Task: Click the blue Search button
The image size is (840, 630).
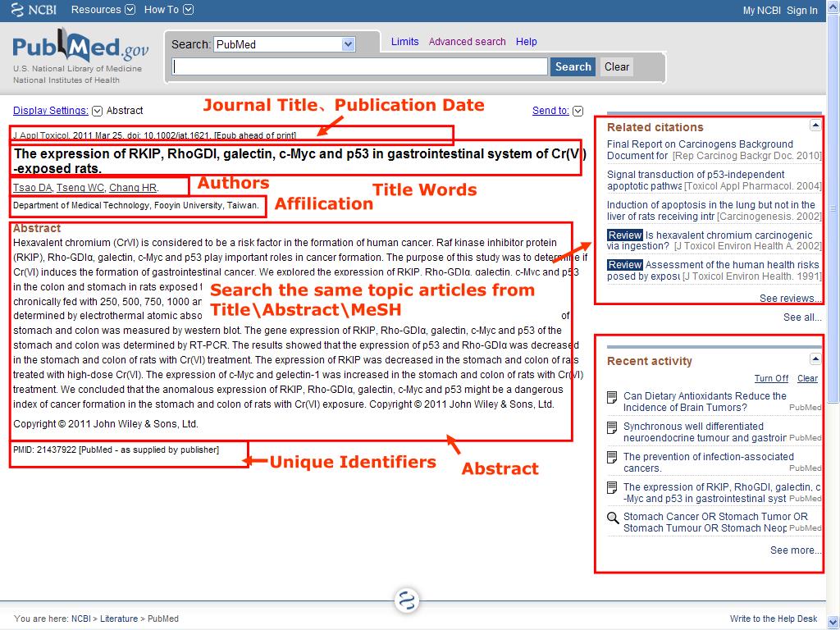Action: [x=573, y=67]
